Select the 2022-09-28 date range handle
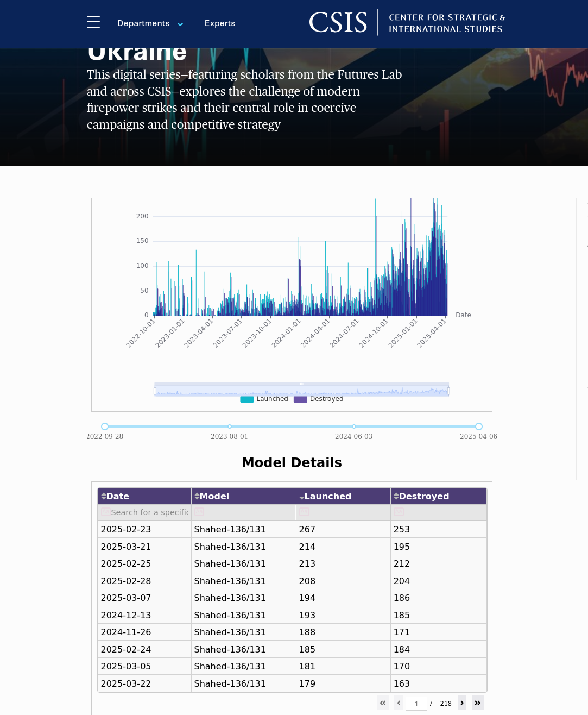This screenshot has width=588, height=715. [105, 427]
